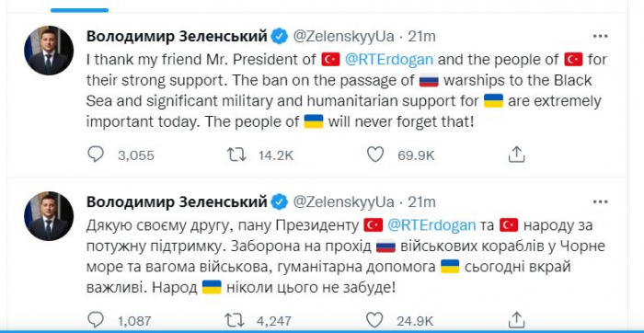Open @RTErdogan mention in the English tweet
This screenshot has height=333, width=644.
[x=389, y=60]
